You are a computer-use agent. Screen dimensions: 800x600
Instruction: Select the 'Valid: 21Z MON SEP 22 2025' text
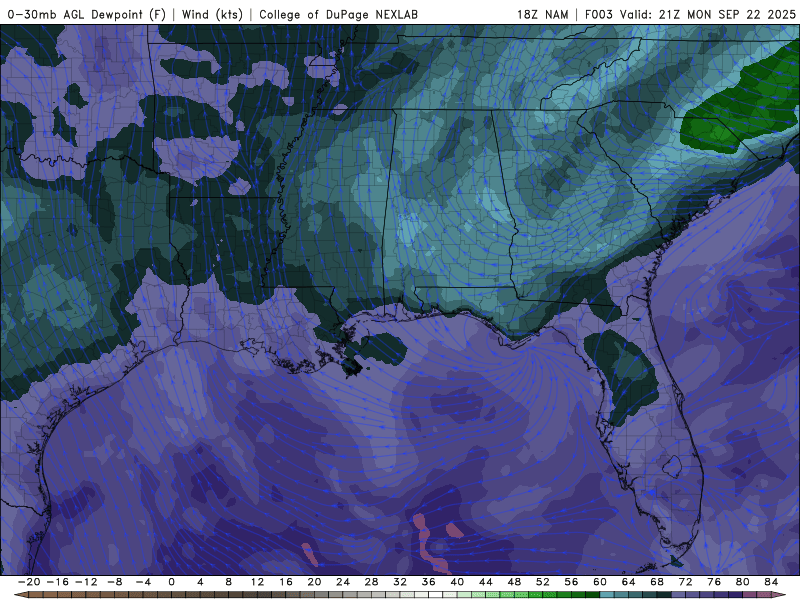(x=708, y=14)
